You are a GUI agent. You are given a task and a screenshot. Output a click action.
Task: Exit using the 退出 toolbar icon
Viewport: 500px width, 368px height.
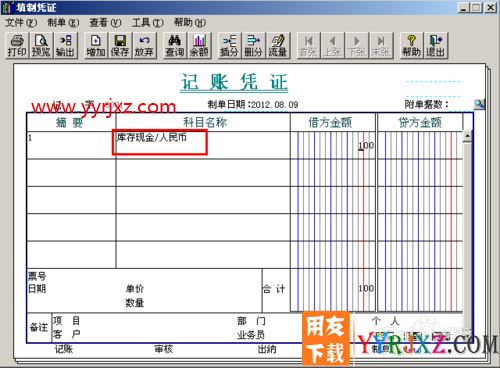click(x=435, y=46)
